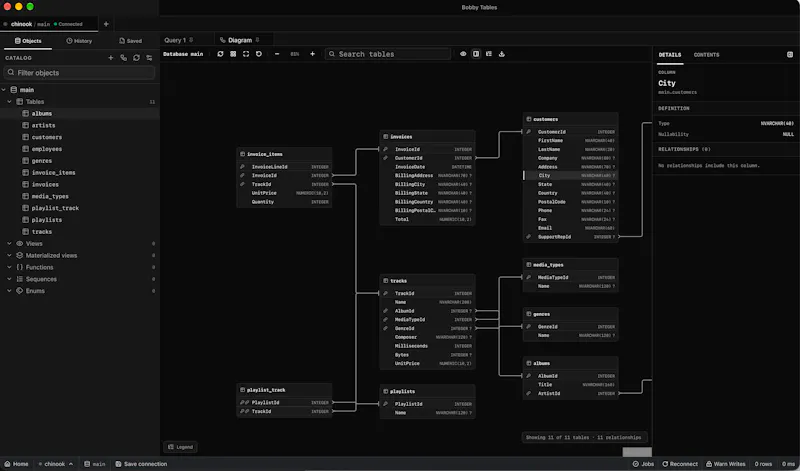Click the catalog connection link icon
Viewport: 800px width, 471px height.
coord(123,58)
